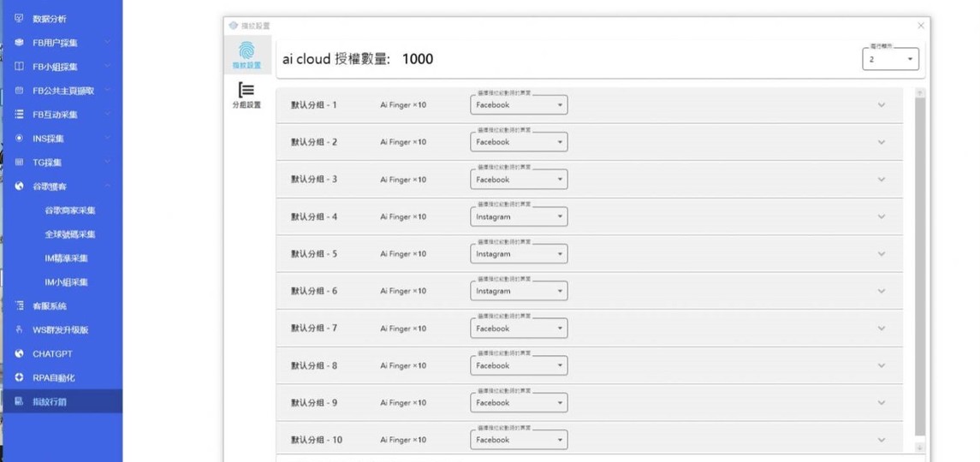Open IM小組采集 submenu item
Viewport: 980px width, 462px height.
66,282
